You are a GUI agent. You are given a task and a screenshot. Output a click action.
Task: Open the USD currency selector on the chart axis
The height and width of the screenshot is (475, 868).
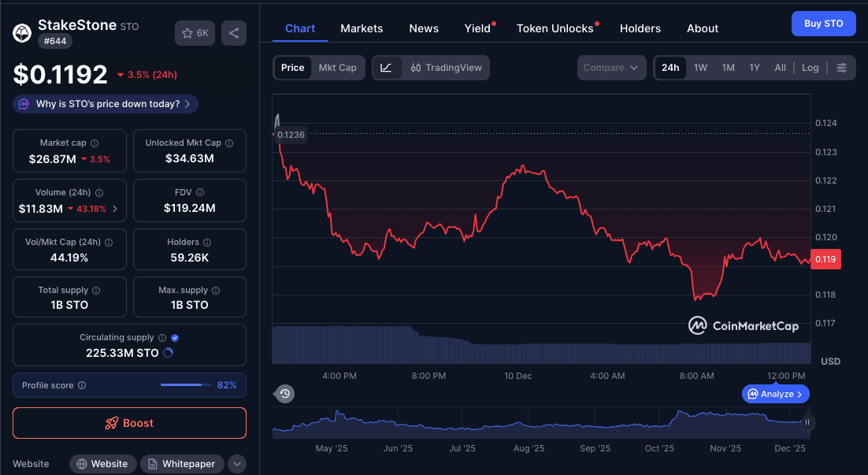(830, 361)
